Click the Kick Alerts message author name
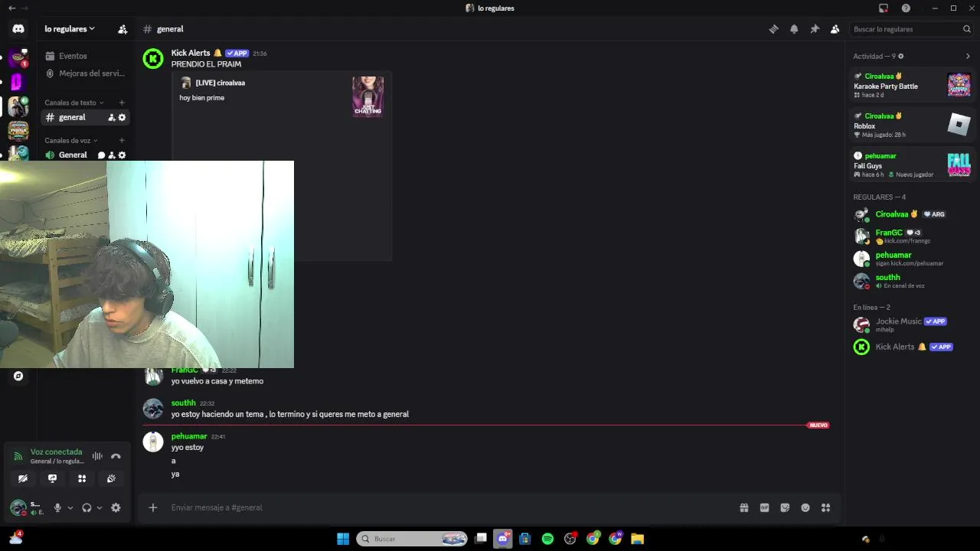 [x=191, y=53]
